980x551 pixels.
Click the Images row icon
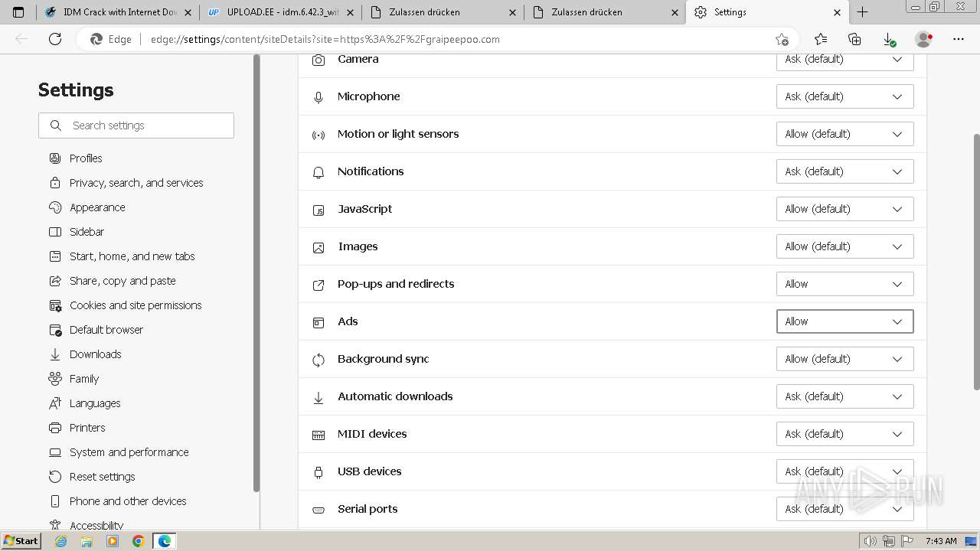click(318, 248)
